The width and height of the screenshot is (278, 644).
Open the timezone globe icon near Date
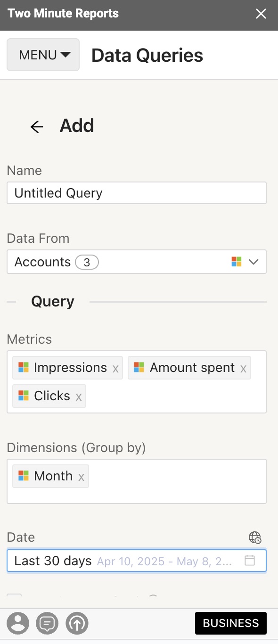[255, 537]
